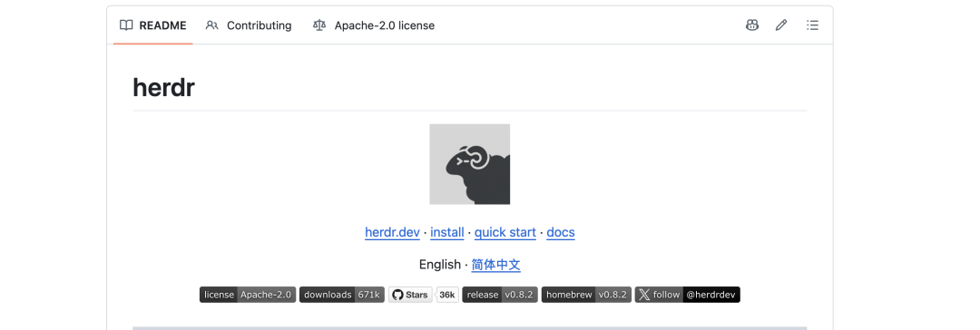Click the 36k star count
Screen dimensions: 980x330
point(447,295)
